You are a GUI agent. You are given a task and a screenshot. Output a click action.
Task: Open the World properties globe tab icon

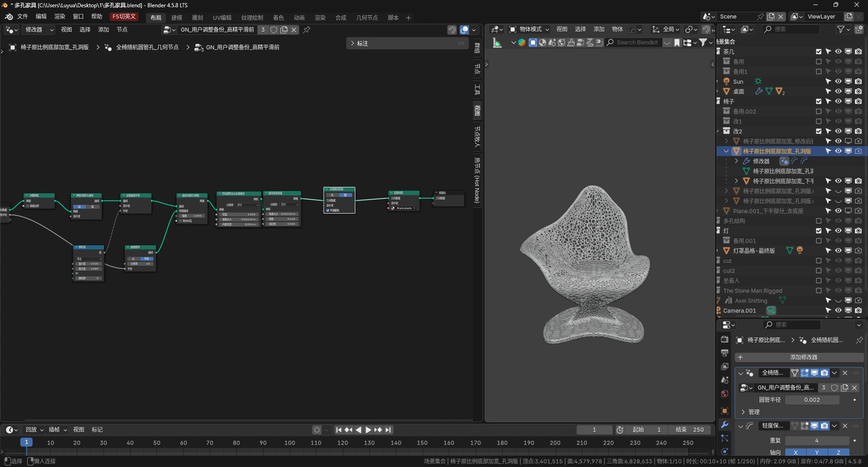tap(725, 394)
